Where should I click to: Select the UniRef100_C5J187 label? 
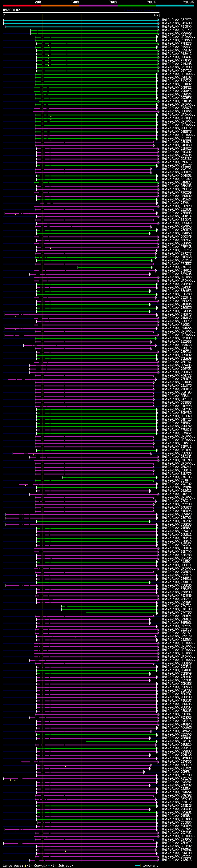click(x=177, y=159)
